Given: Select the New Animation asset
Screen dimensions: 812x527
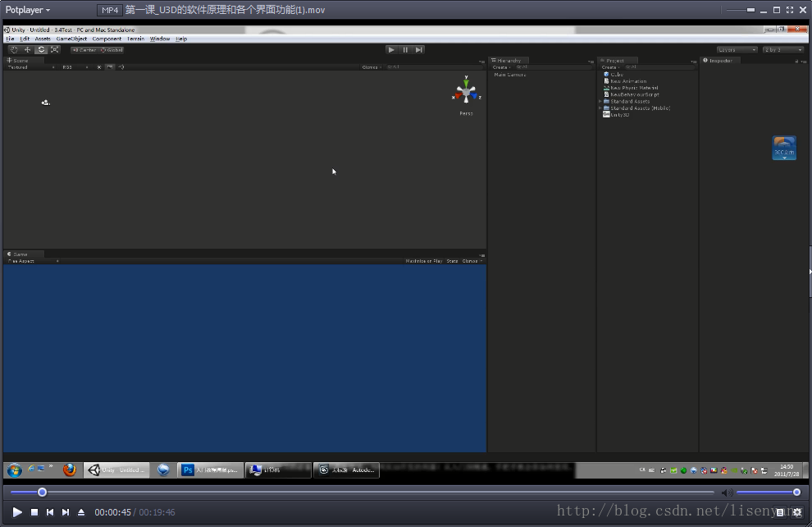Looking at the screenshot, I should (x=625, y=80).
